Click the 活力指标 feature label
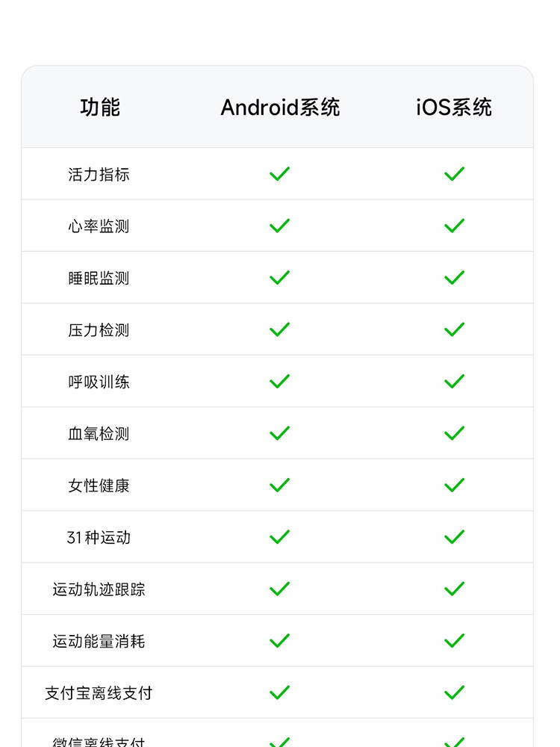The image size is (560, 747). click(x=99, y=174)
